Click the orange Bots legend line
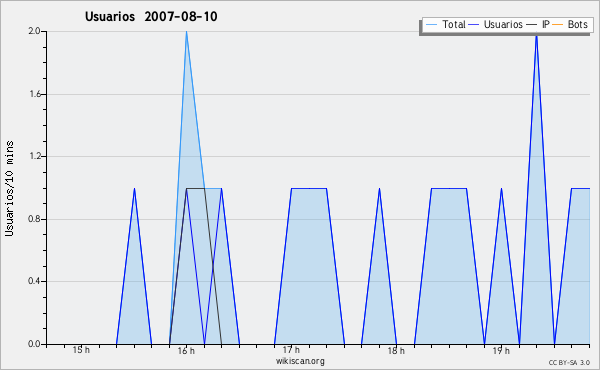Screen dimensions: 600x370 tap(558, 25)
